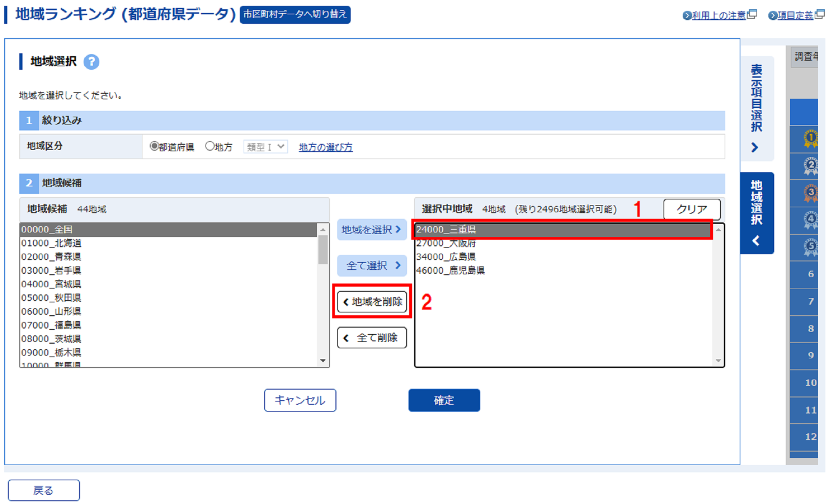Select 24000_三重県 in selected regions
This screenshot has height=504, width=829.
tap(563, 229)
